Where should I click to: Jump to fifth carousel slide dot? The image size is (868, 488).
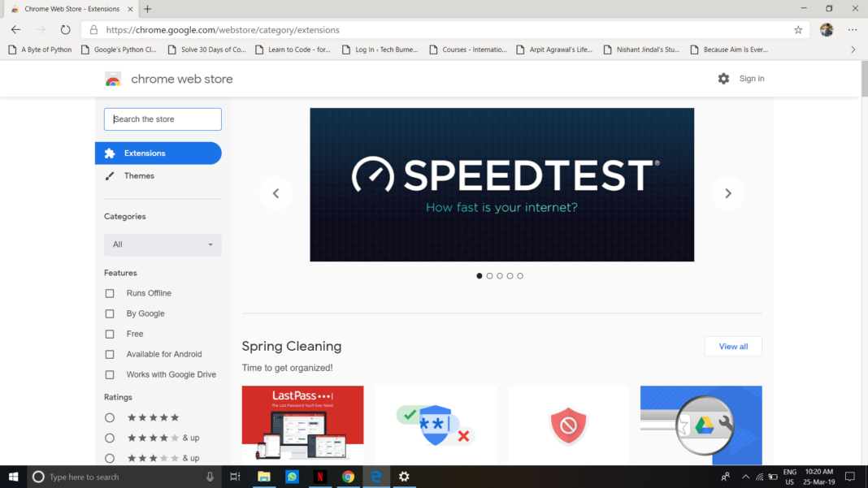pos(520,275)
